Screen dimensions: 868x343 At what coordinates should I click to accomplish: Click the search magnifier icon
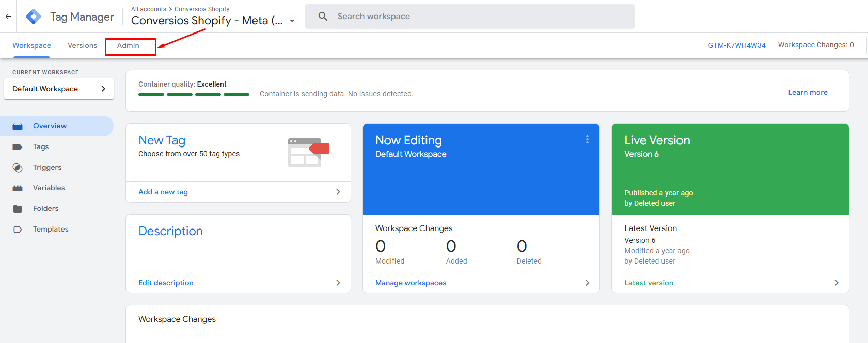coord(323,17)
